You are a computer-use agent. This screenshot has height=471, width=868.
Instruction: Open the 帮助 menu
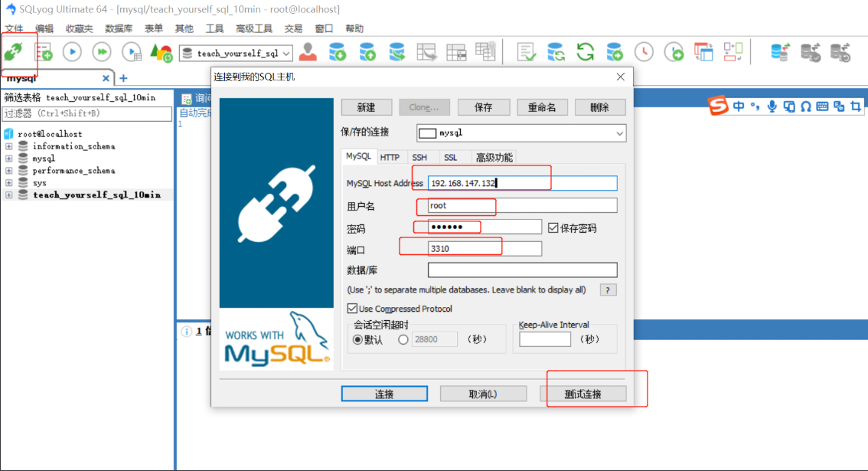pos(354,28)
